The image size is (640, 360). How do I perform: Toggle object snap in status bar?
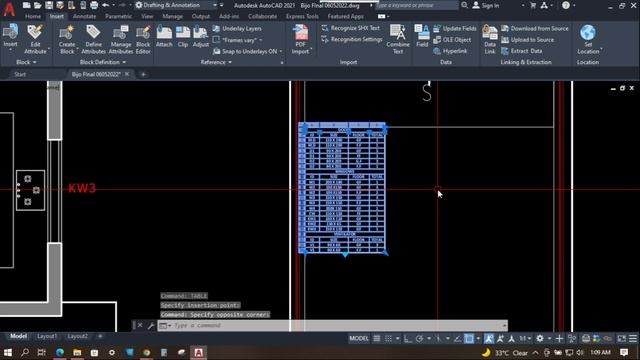click(x=469, y=338)
